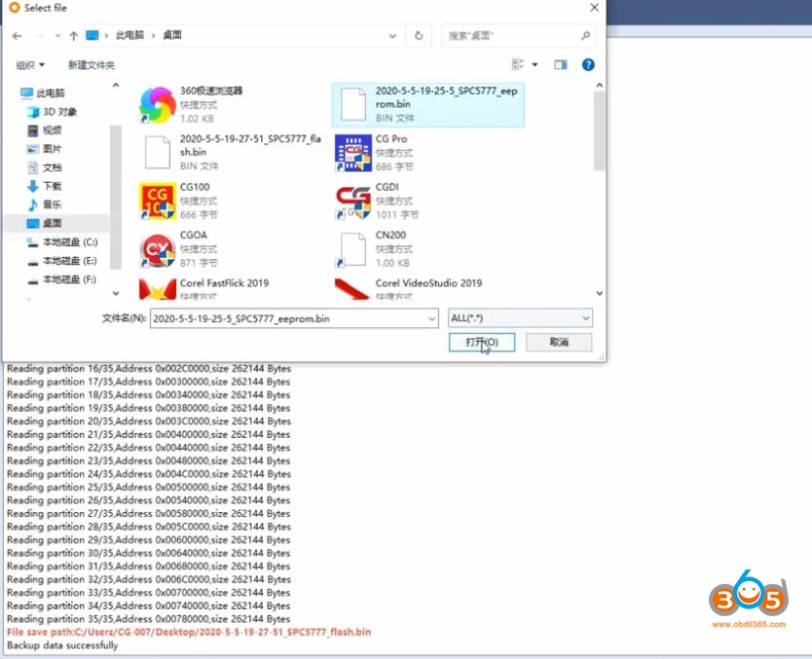This screenshot has width=812, height=659.
Task: Click the file list scroll-up arrow
Action: 599,85
